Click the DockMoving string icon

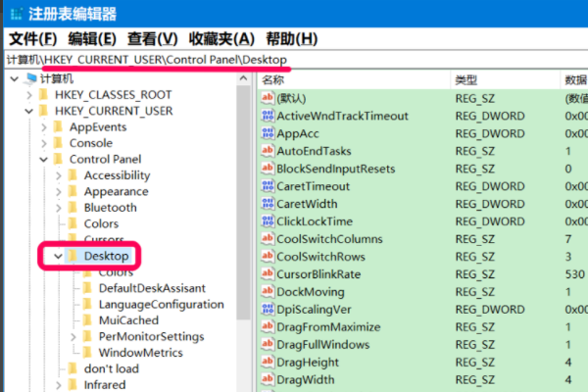pos(268,292)
